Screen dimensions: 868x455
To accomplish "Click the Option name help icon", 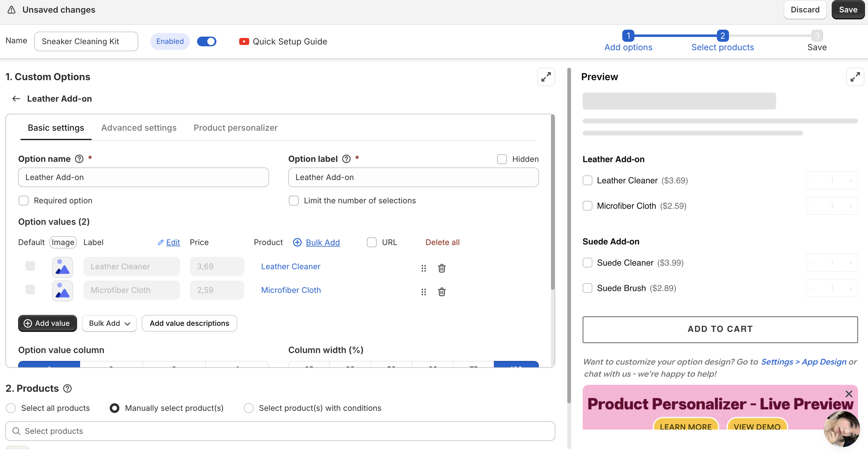I will pyautogui.click(x=79, y=159).
